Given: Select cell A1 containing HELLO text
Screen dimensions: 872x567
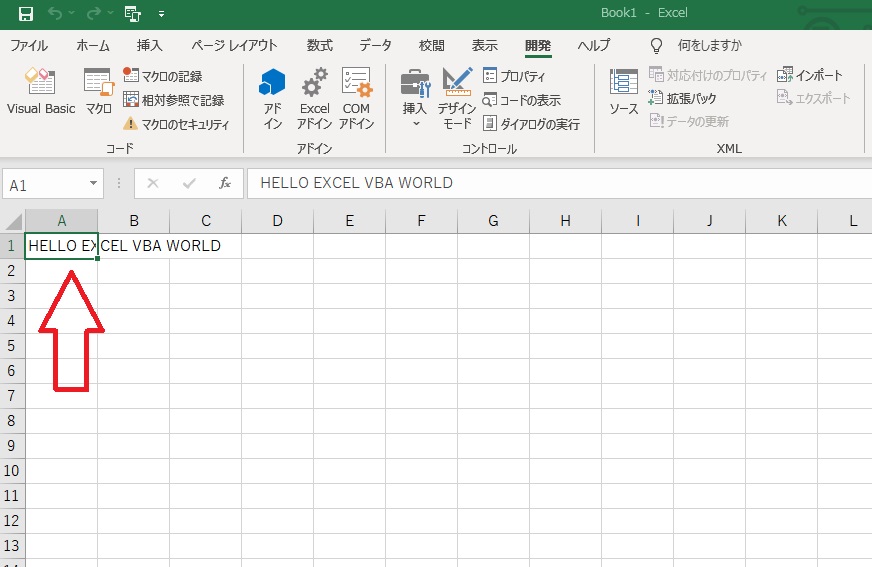Looking at the screenshot, I should (62, 246).
